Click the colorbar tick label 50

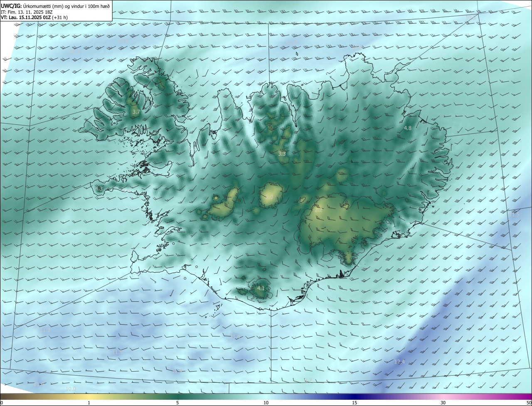[x=529, y=403]
